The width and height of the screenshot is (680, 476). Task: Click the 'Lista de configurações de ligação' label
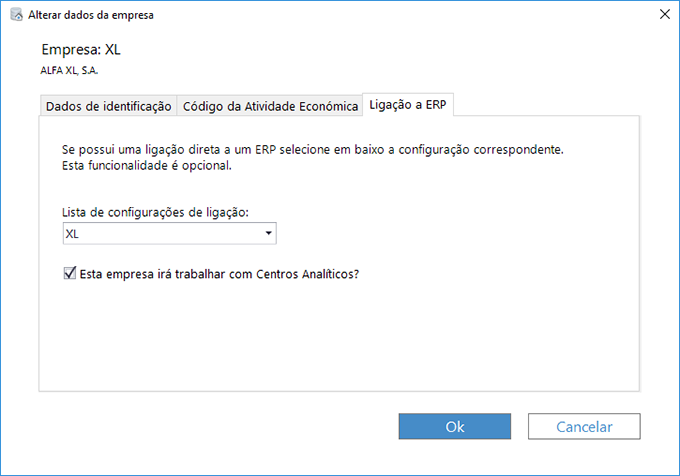point(155,212)
